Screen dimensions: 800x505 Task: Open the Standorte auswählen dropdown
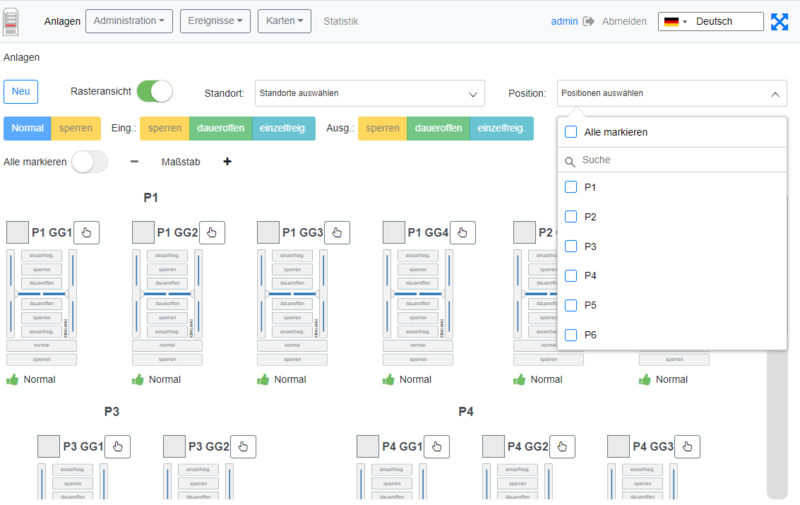[369, 94]
